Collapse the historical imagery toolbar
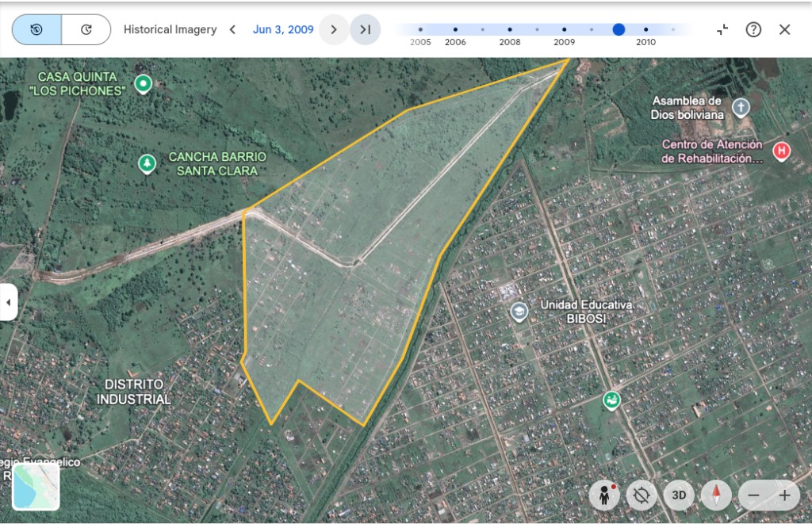The width and height of the screenshot is (812, 524). (x=722, y=29)
